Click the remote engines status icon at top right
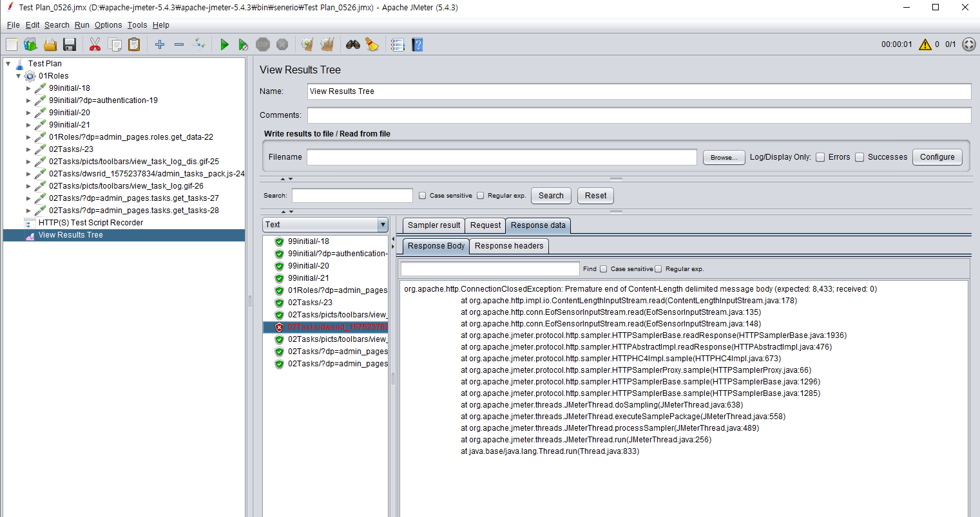Screen dimensions: 980x517 968,44
